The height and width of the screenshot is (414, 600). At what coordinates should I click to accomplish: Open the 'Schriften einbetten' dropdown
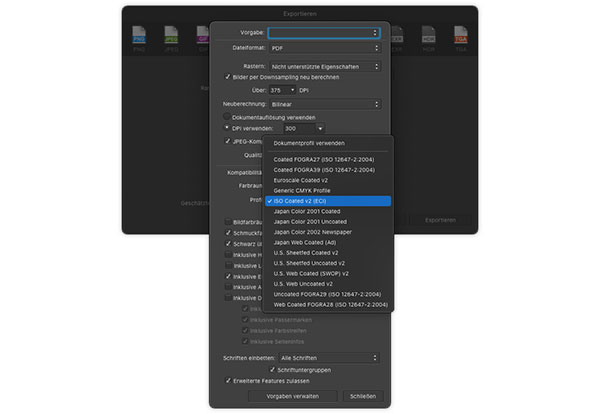[x=329, y=358]
